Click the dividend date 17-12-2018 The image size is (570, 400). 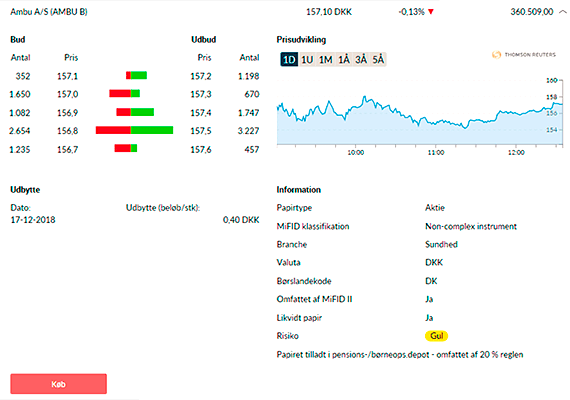click(x=33, y=220)
